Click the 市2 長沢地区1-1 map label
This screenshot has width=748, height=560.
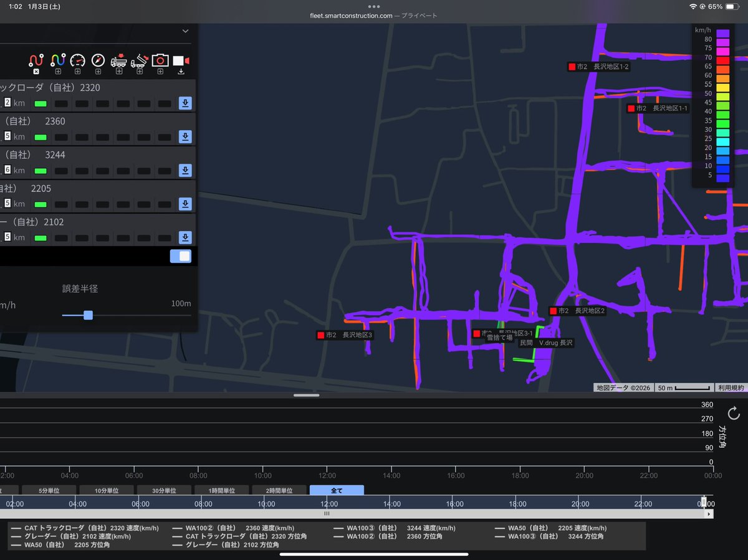(658, 108)
